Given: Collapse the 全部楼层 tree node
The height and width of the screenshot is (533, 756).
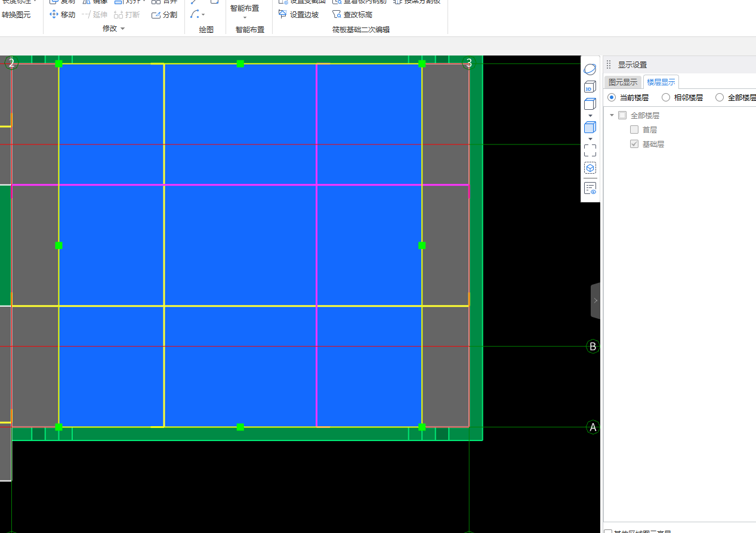Looking at the screenshot, I should (612, 115).
